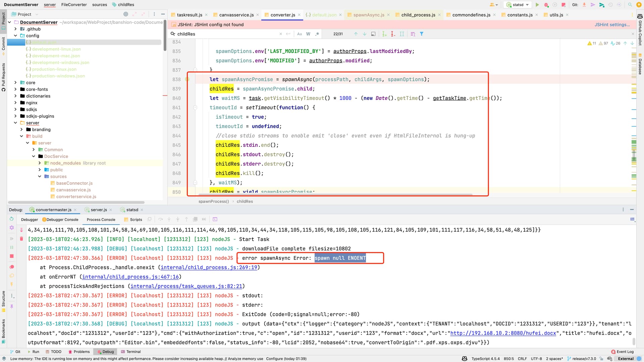Collapse the sources folder
This screenshot has width=644, height=362.
pos(40,176)
